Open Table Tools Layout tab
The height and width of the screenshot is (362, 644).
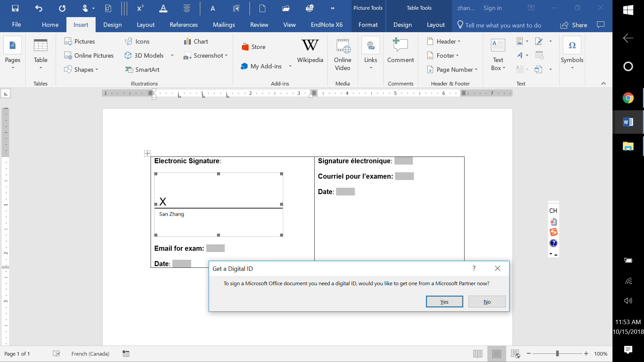[x=436, y=25]
